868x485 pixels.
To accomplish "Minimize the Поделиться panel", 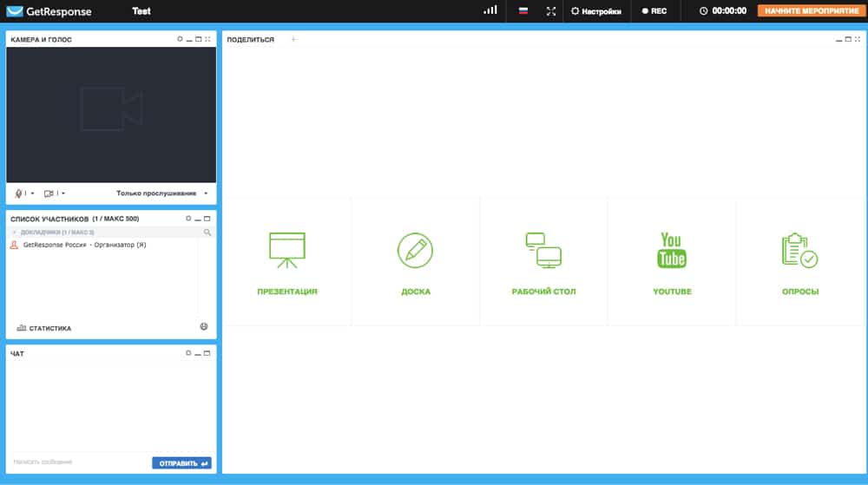I will (x=838, y=40).
